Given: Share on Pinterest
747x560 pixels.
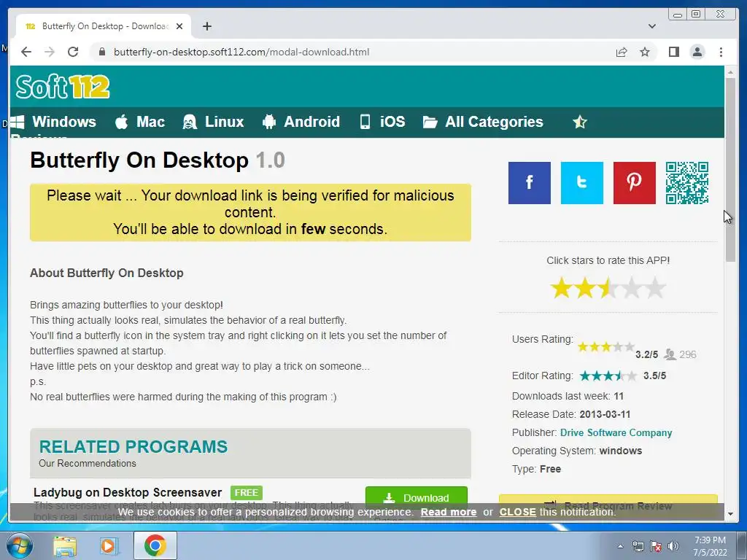Looking at the screenshot, I should coord(634,183).
